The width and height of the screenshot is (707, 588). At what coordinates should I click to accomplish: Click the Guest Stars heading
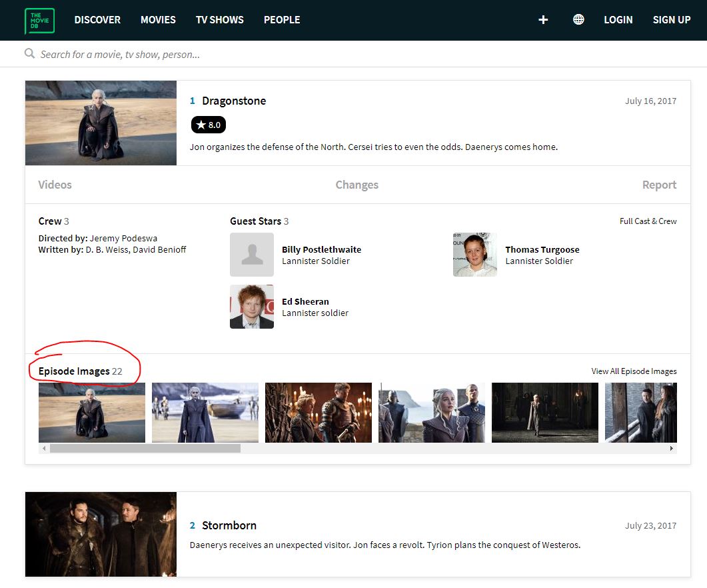pyautogui.click(x=256, y=221)
